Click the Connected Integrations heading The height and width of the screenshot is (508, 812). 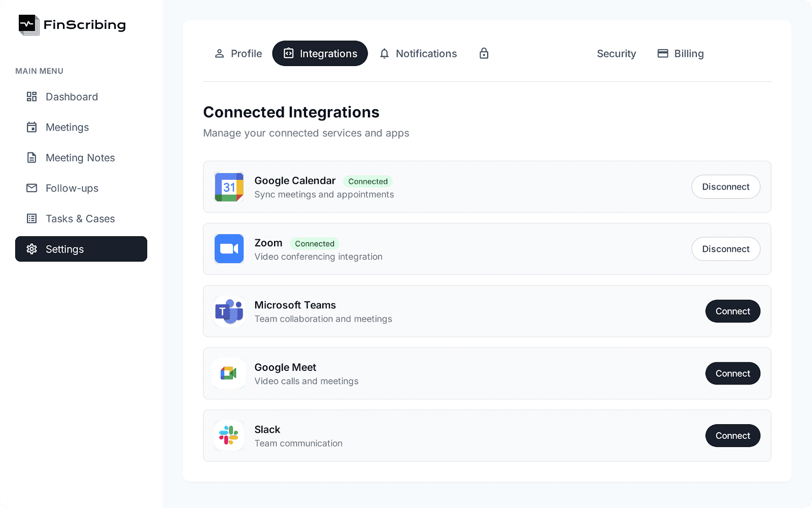tap(291, 112)
